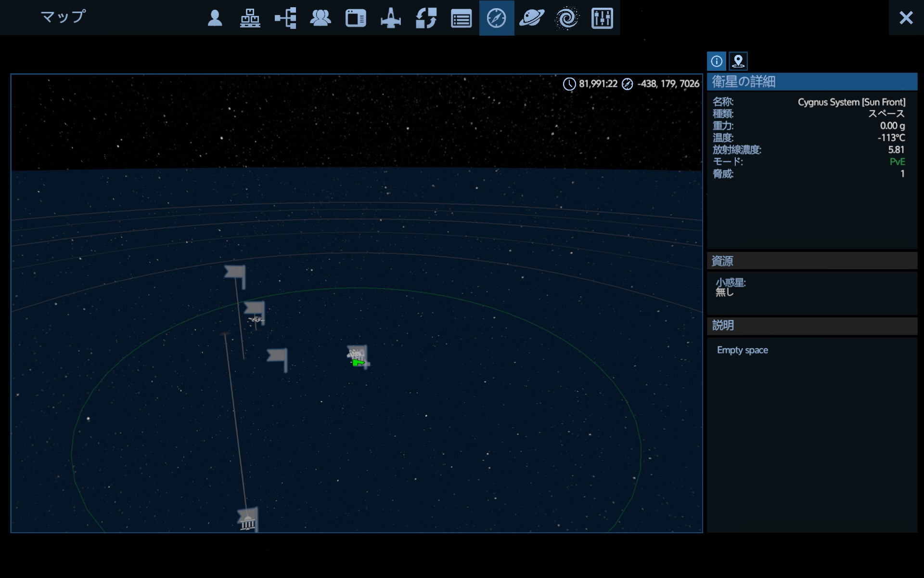
Task: Click the 衛星の詳細 panel header
Action: [812, 82]
